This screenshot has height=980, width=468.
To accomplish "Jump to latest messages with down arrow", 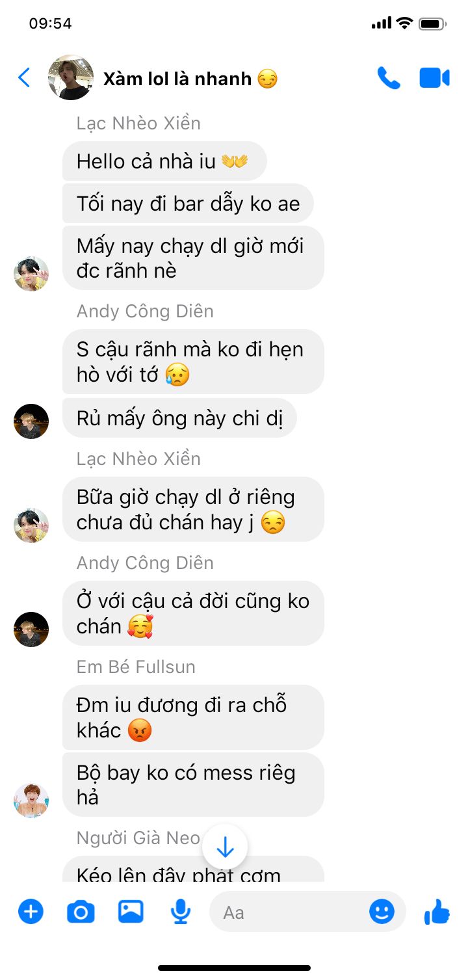I will (225, 847).
